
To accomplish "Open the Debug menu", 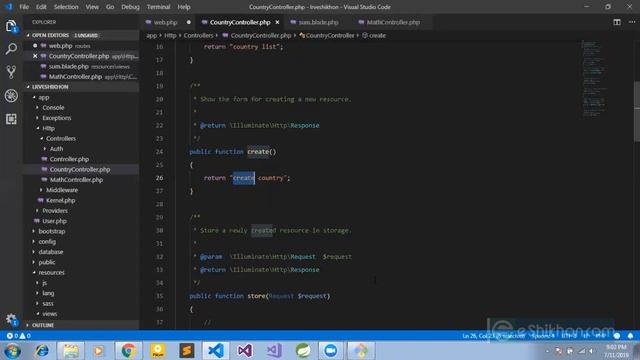I will (x=130, y=7).
